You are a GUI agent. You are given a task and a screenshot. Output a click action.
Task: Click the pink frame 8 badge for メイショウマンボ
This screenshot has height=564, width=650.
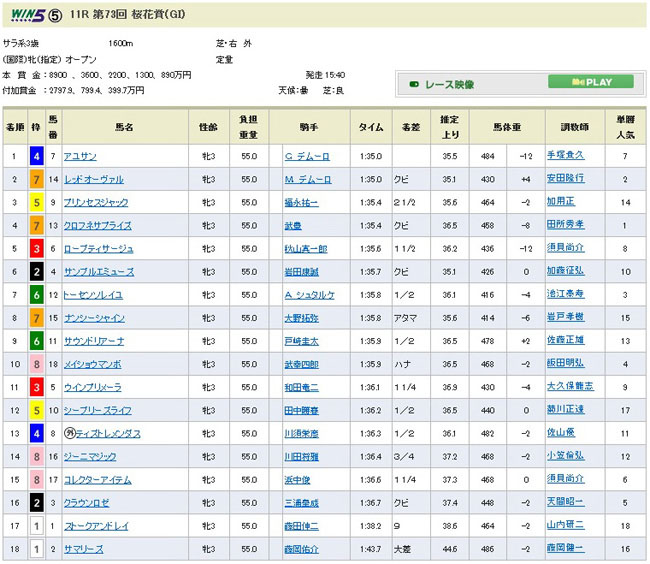point(36,364)
